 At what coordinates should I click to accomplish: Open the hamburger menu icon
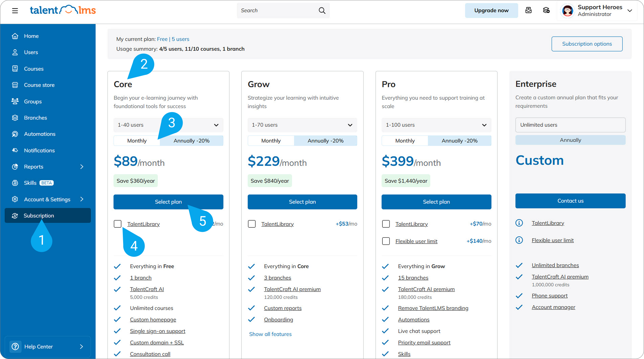[15, 11]
